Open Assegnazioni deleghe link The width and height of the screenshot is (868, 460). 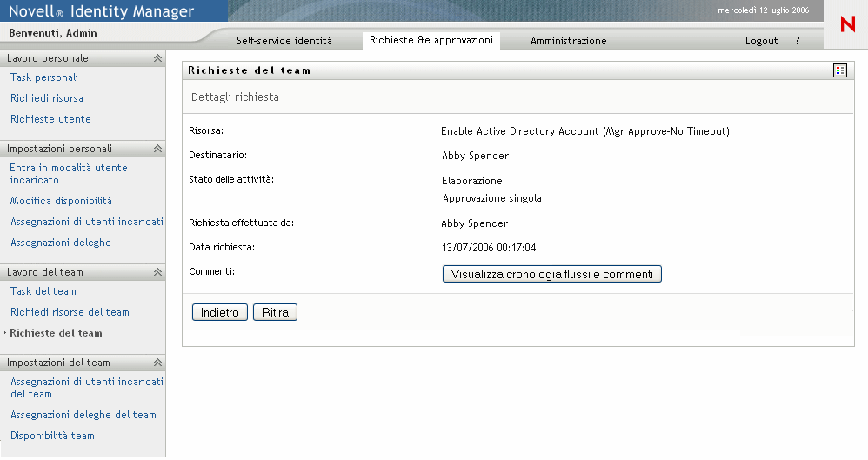point(60,243)
